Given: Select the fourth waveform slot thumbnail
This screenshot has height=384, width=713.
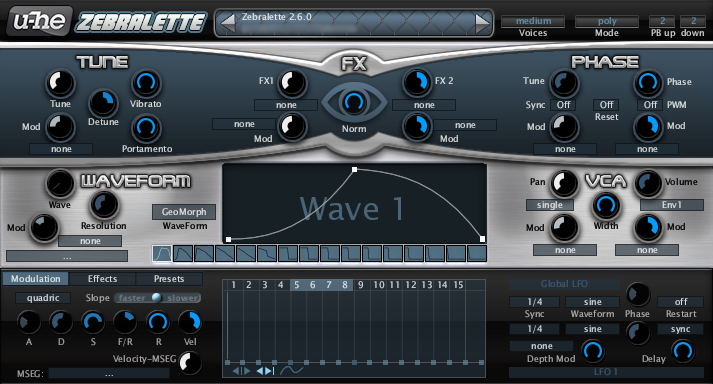Looking at the screenshot, I should click(225, 253).
